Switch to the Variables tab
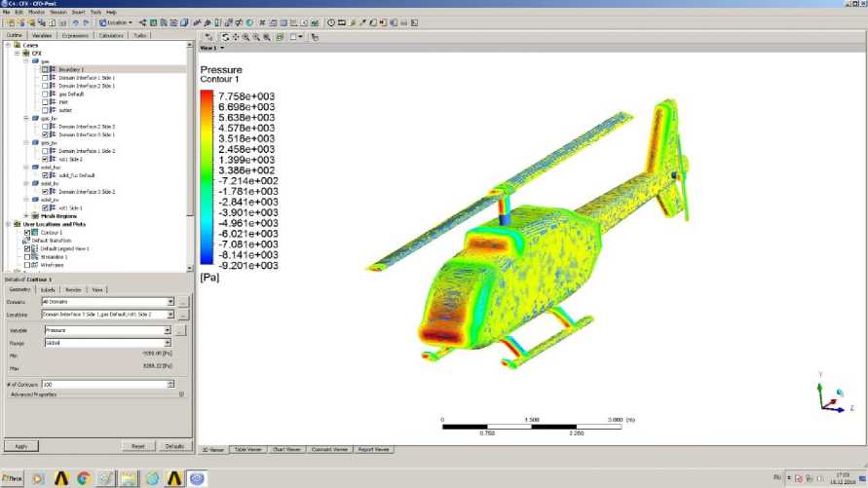The image size is (868, 488). click(x=42, y=35)
